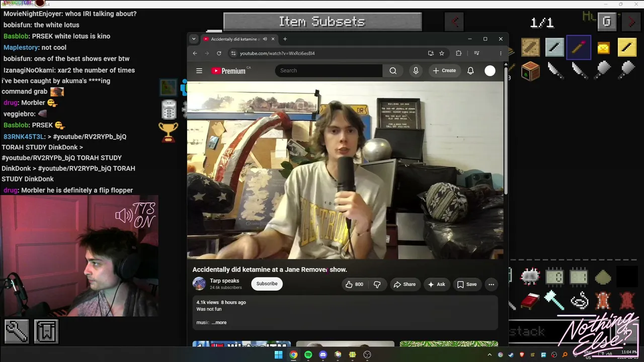Open Chrome media control icon
Image resolution: width=644 pixels, height=362 pixels.
(x=476, y=53)
